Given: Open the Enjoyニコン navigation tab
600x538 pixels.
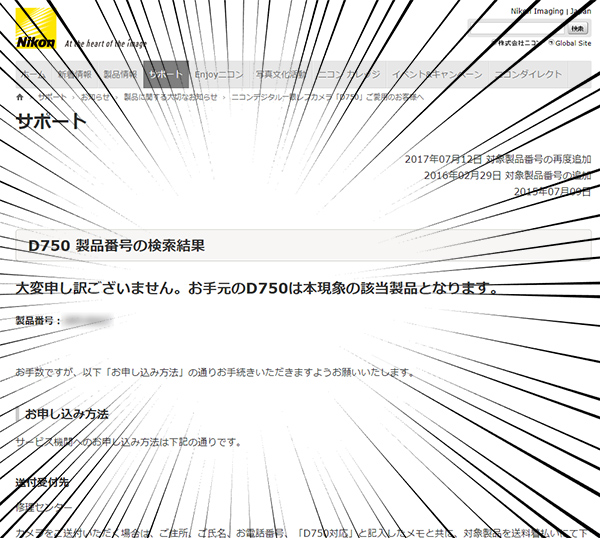Looking at the screenshot, I should click(219, 74).
